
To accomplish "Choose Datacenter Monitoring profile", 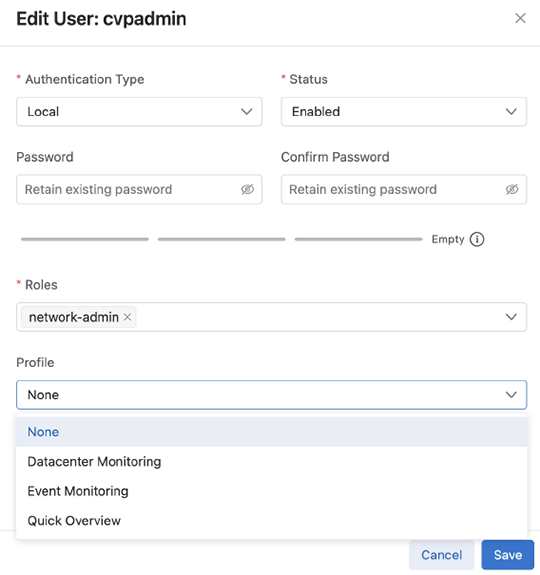I will [x=271, y=461].
